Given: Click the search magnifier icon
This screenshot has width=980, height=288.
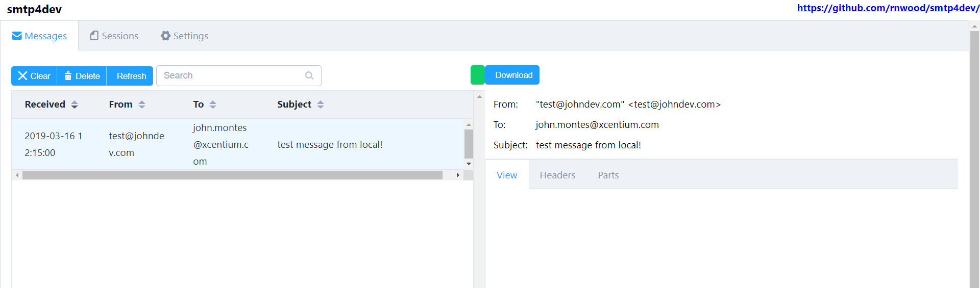Looking at the screenshot, I should point(309,75).
